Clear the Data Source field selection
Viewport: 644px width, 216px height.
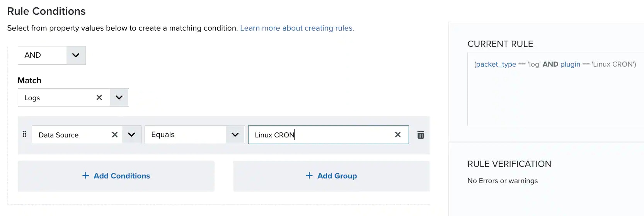click(115, 135)
